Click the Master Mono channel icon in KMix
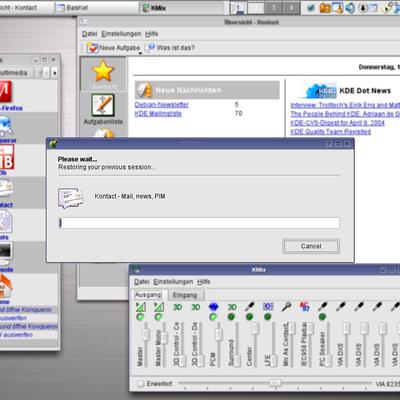The width and height of the screenshot is (400, 400). pyautogui.click(x=159, y=307)
